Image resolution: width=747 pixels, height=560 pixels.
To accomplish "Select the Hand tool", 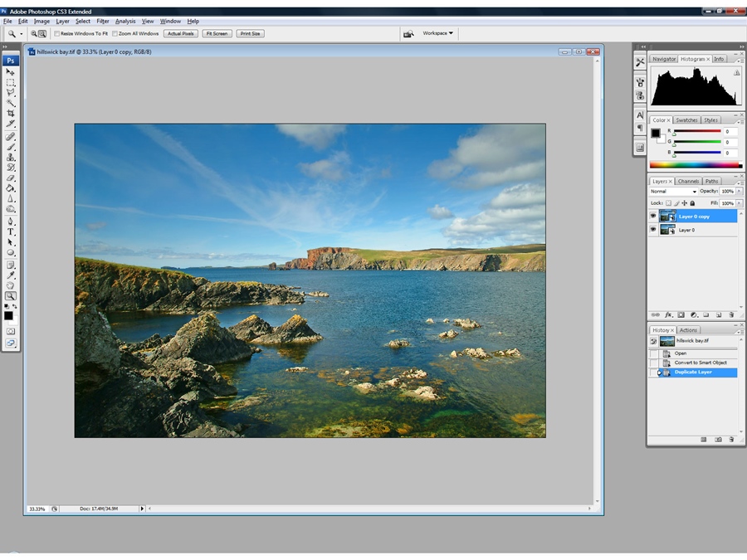I will click(x=11, y=285).
